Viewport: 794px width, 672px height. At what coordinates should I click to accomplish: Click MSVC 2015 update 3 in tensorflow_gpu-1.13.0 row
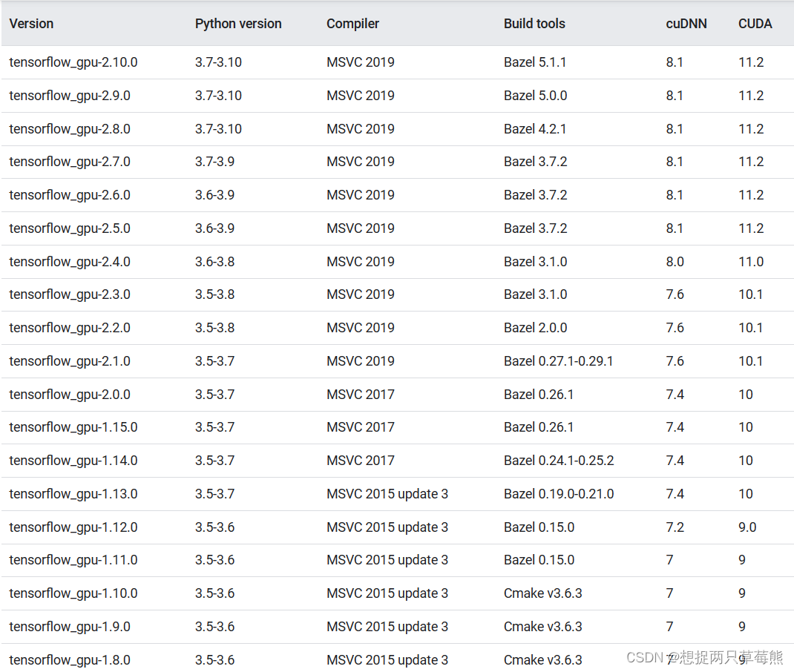pos(387,495)
